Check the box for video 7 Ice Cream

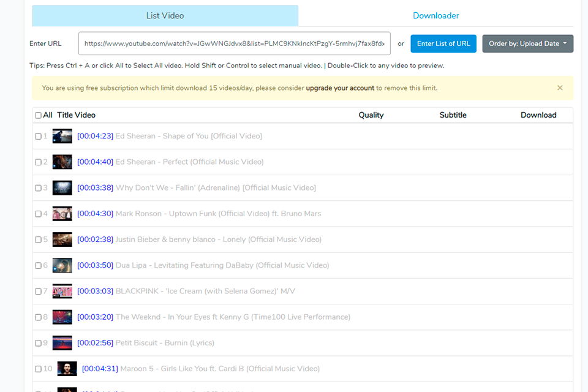pos(38,292)
